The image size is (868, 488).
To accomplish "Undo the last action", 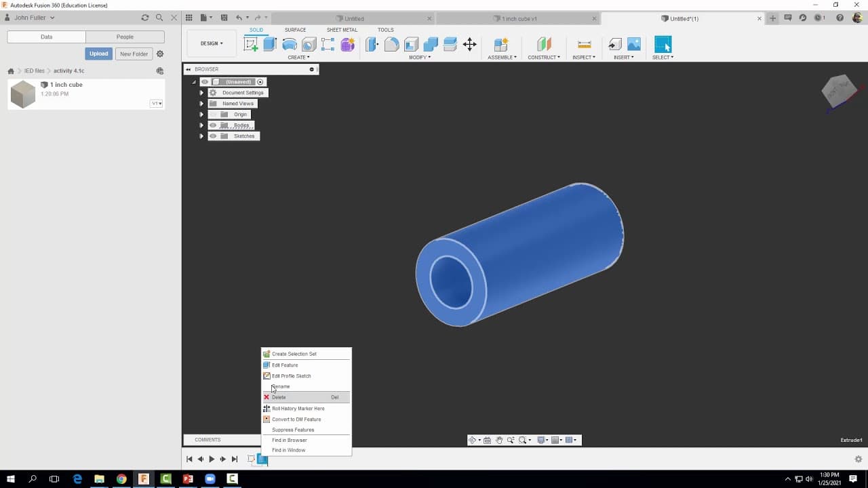I will click(x=239, y=18).
